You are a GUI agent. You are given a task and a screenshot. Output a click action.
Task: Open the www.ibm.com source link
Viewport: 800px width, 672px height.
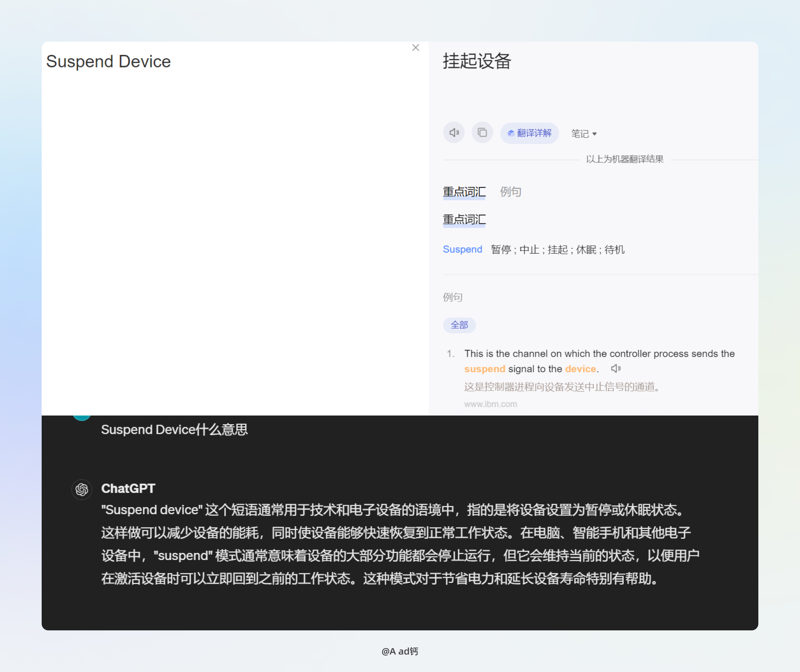(491, 404)
